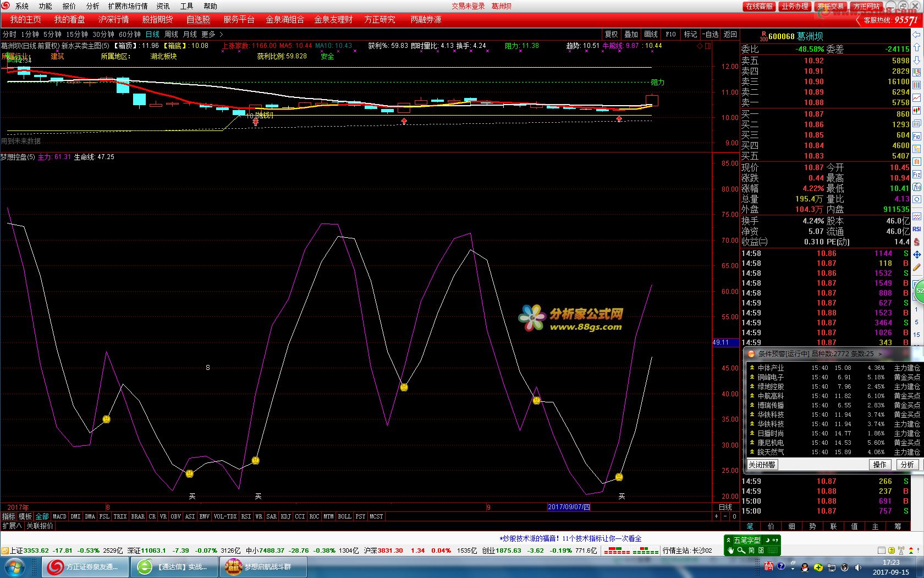Select the VOL-TDX indicator tab

225,516
